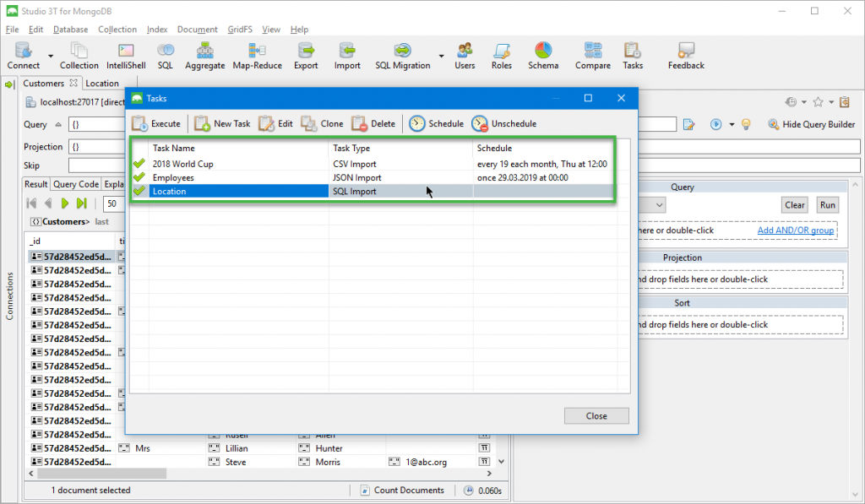Open the run query dropdown arrow

pyautogui.click(x=732, y=125)
